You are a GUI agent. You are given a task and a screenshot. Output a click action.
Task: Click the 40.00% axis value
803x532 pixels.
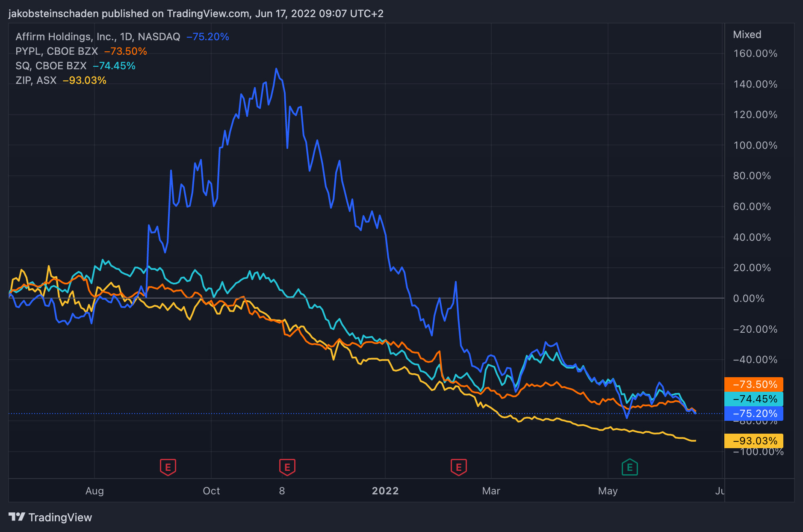click(752, 237)
